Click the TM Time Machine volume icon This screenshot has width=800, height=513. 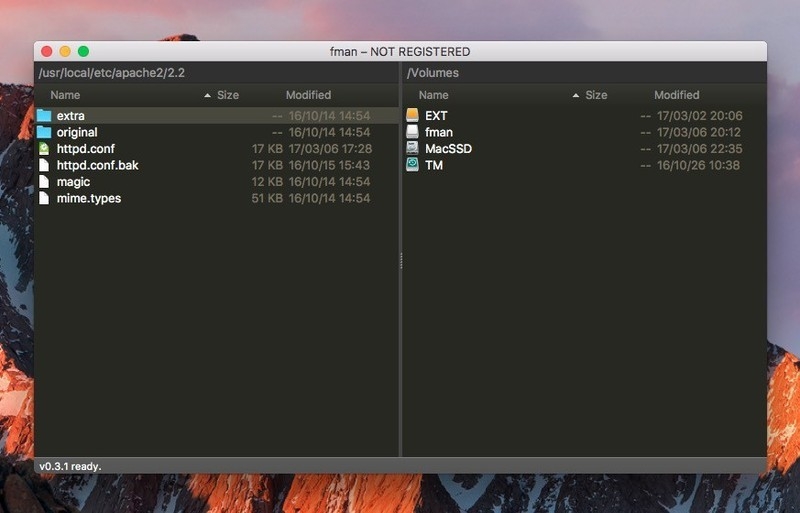[412, 165]
